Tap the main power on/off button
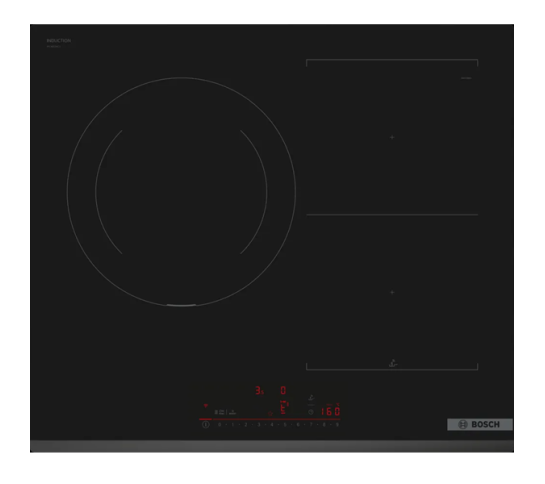 tap(206, 425)
